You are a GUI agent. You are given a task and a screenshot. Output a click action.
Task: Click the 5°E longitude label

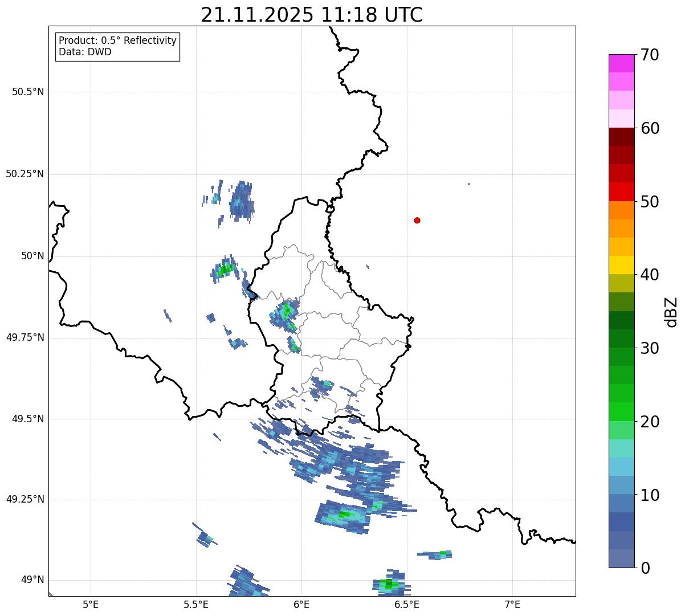[91, 604]
